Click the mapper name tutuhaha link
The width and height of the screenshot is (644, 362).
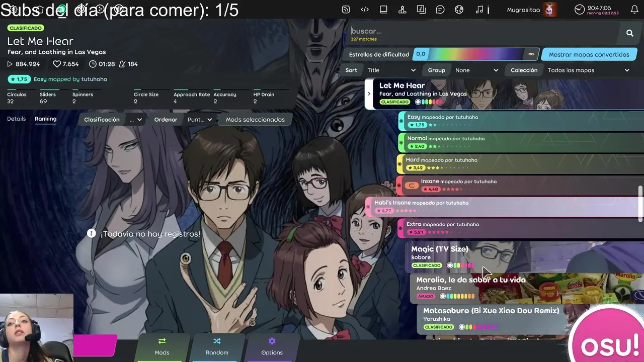click(94, 79)
